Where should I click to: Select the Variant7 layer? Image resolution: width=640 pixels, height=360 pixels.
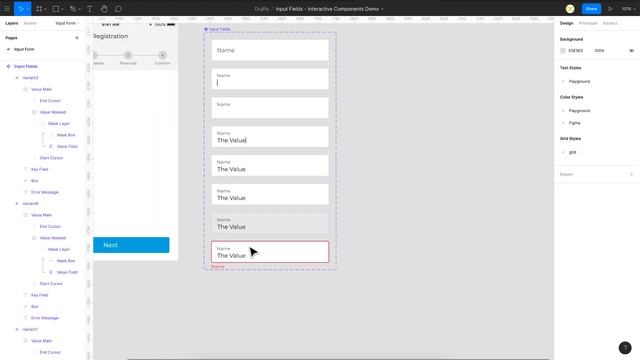click(x=30, y=329)
